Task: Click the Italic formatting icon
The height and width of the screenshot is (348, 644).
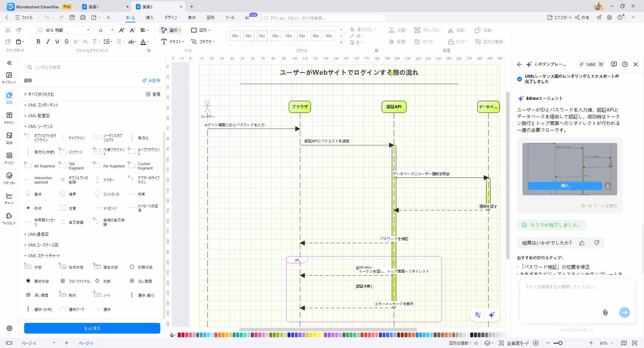Action: tap(48, 42)
